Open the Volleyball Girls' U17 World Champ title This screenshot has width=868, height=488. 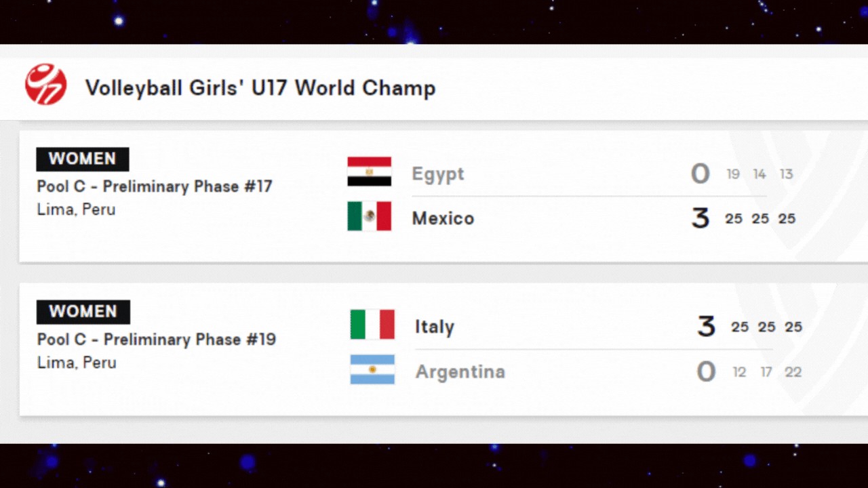(260, 88)
